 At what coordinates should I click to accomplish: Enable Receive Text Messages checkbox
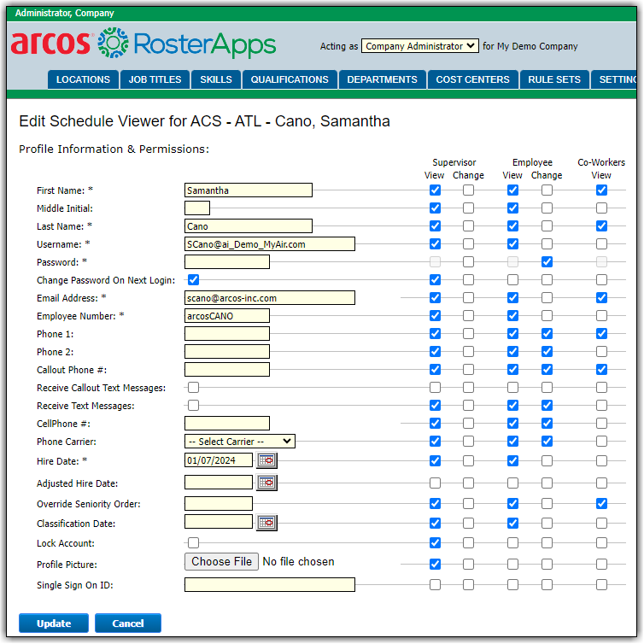(194, 405)
